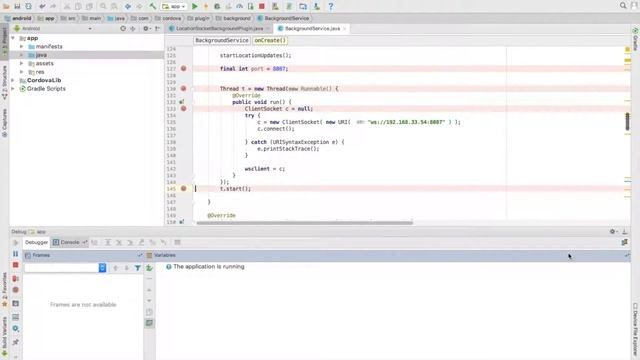
Task: Click the plugin breadcrumb
Action: coord(198,18)
